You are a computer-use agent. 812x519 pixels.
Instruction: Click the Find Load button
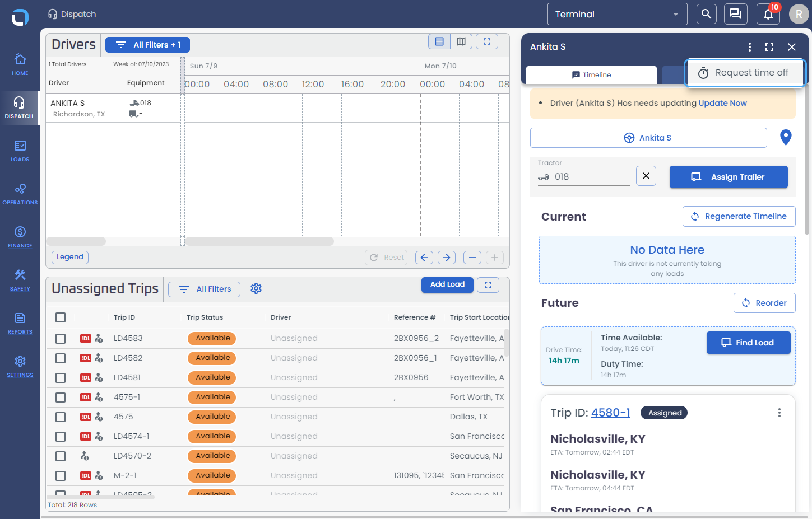(749, 343)
